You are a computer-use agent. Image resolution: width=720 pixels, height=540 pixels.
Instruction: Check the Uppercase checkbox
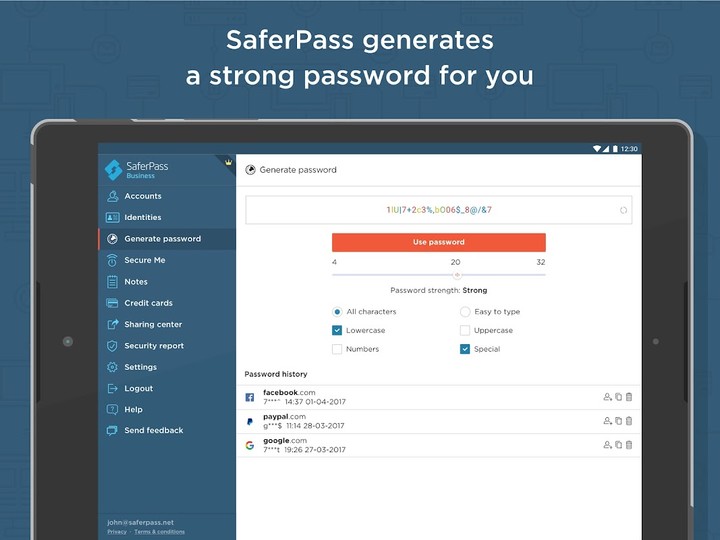pos(465,330)
